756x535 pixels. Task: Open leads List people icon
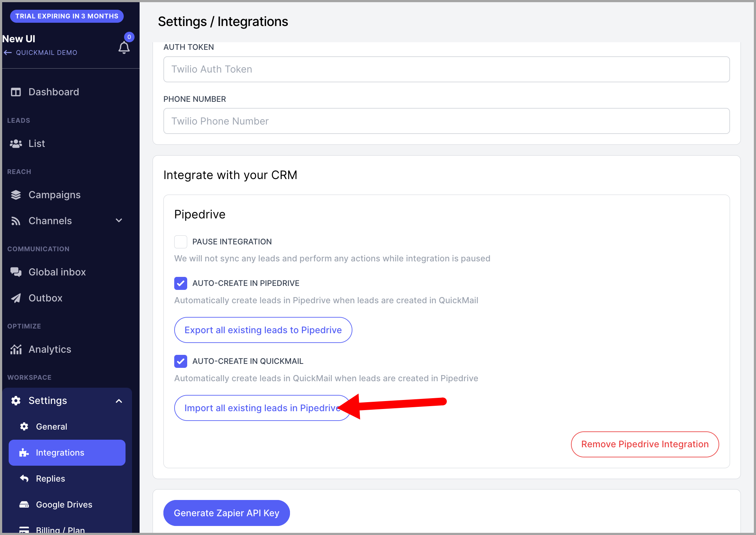pyautogui.click(x=16, y=144)
